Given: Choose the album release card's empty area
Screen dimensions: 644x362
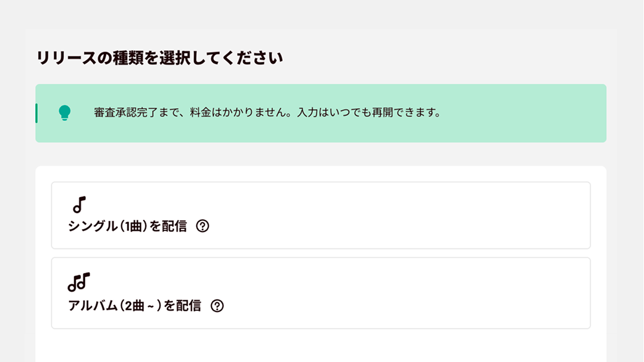Looking at the screenshot, I should (x=402, y=293).
